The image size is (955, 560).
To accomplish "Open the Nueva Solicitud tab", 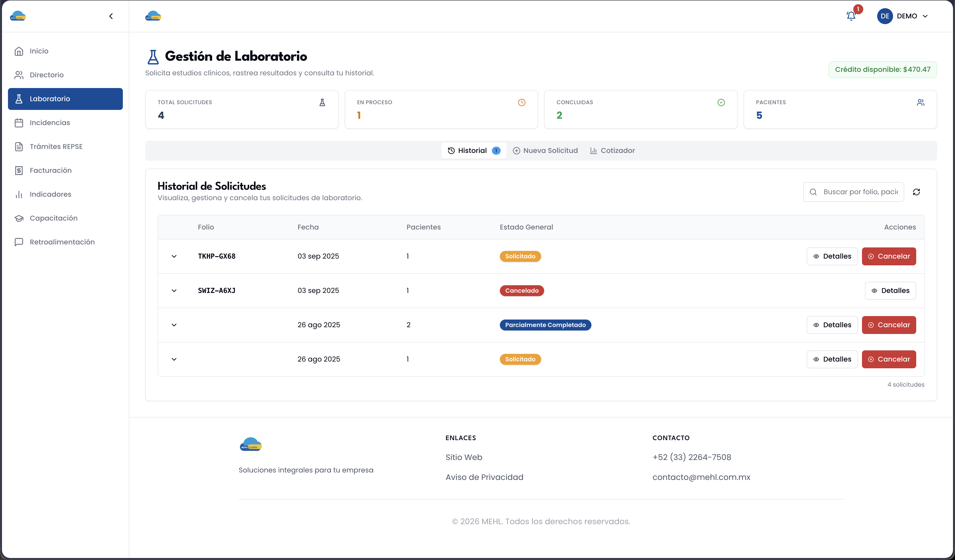I will tap(545, 150).
